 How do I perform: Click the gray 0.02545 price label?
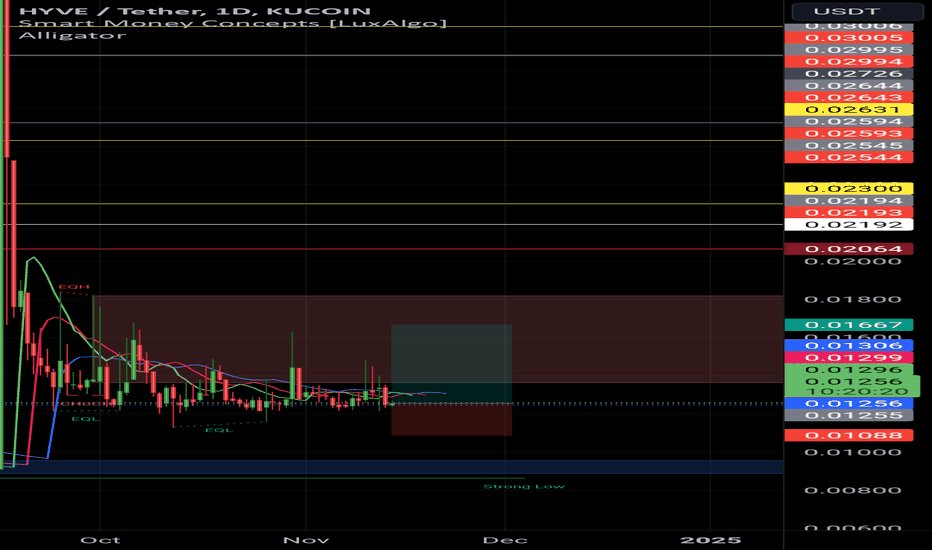click(x=849, y=146)
